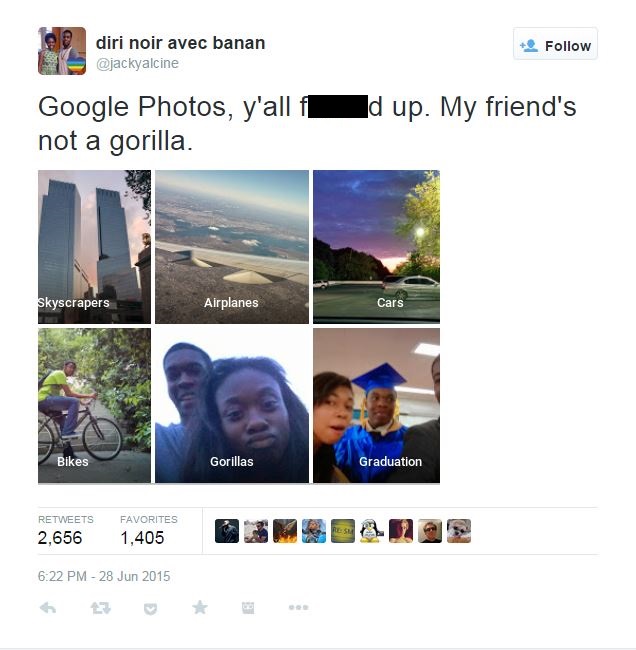636x650 pixels.
Task: Favorite the tweet with the star icon
Action: 200,608
